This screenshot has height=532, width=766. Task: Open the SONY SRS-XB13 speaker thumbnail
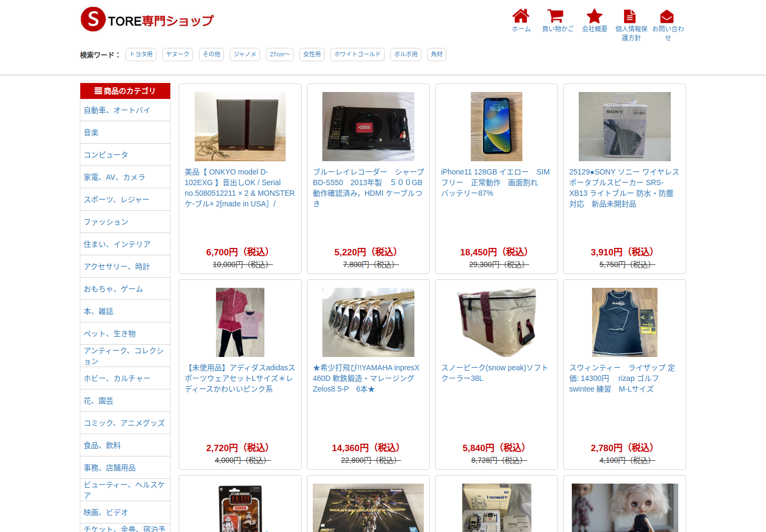625,127
